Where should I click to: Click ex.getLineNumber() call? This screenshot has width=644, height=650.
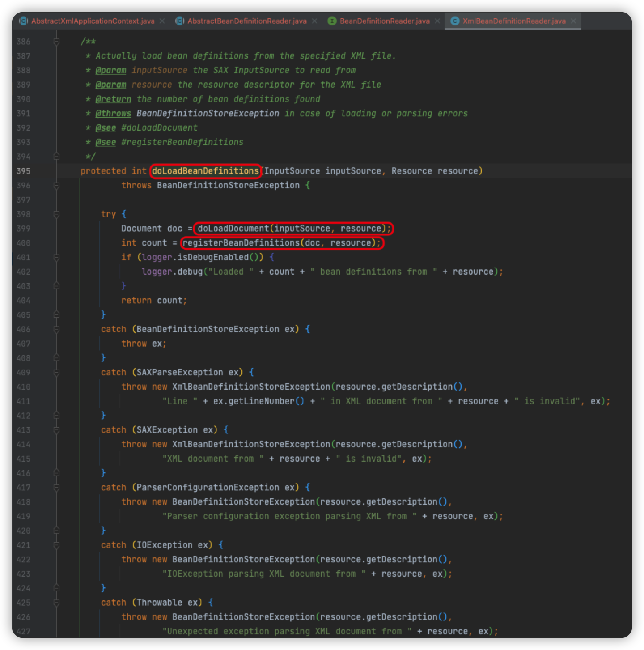coord(258,401)
